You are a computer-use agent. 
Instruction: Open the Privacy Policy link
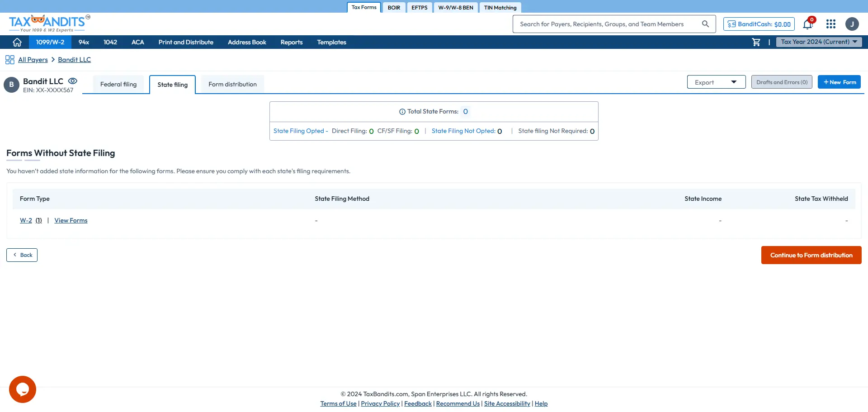click(380, 403)
